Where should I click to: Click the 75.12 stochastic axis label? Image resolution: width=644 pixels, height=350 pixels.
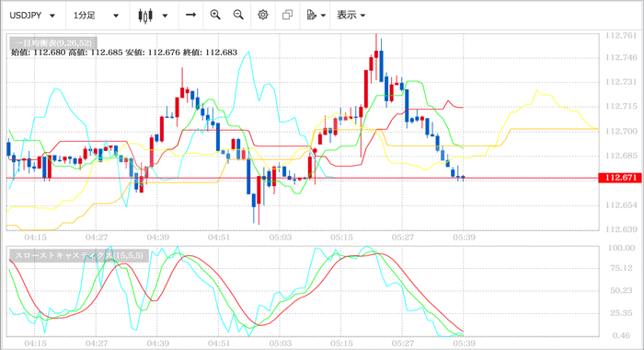tap(621, 268)
